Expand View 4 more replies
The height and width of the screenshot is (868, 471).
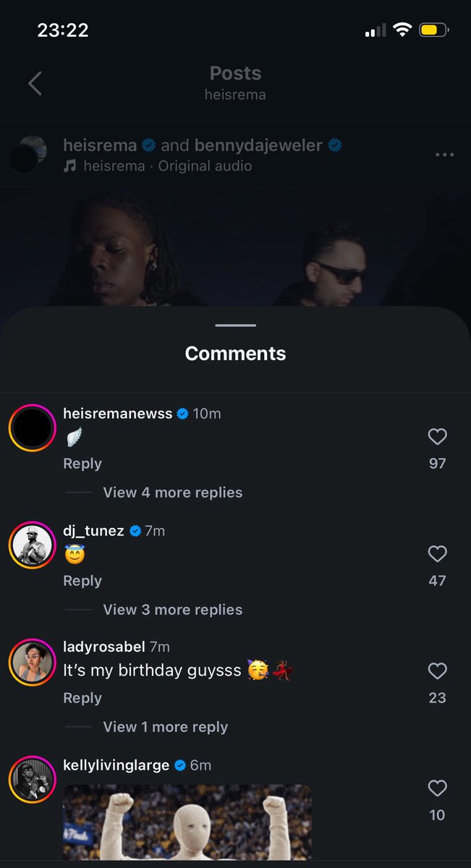pyautogui.click(x=173, y=493)
